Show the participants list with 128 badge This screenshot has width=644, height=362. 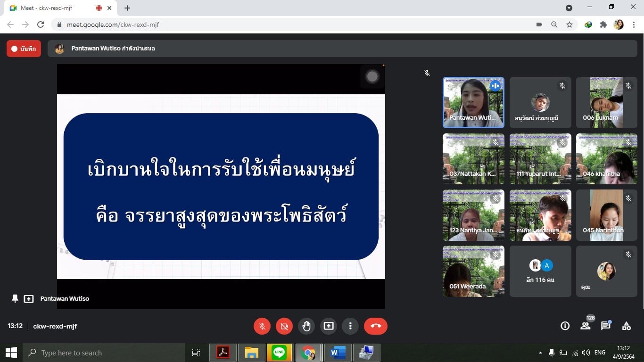(586, 326)
